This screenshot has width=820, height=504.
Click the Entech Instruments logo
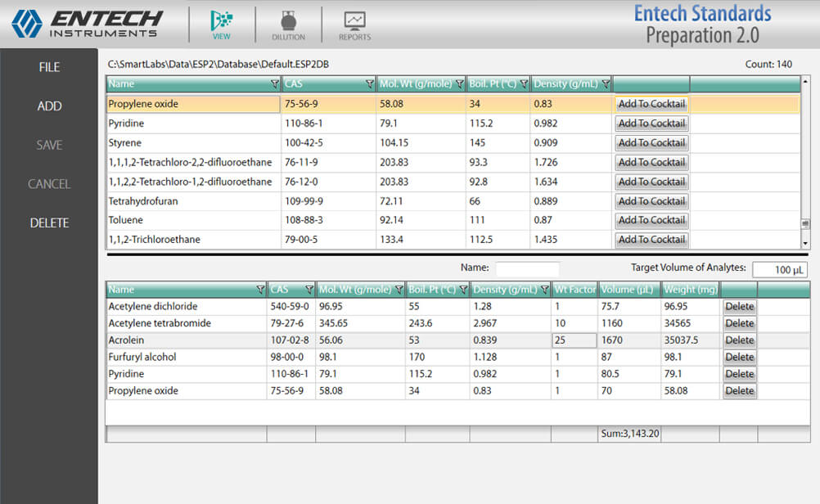pos(87,24)
